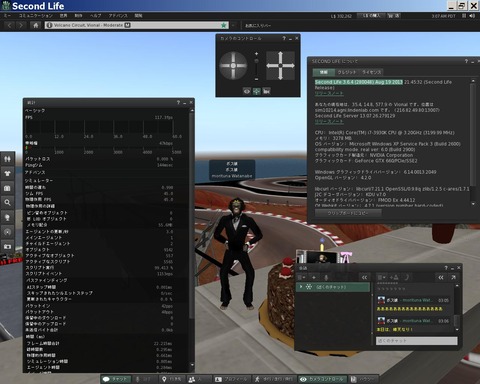Open the ミー menu
The width and height of the screenshot is (480, 384).
(7, 16)
